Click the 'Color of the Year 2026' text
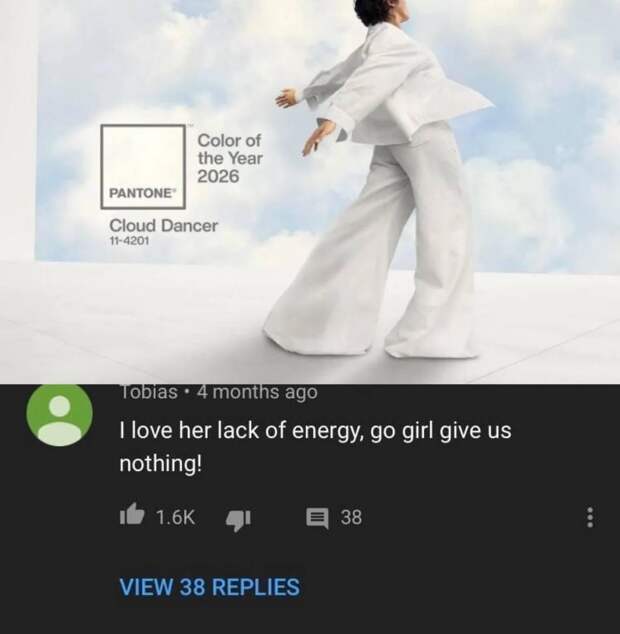The image size is (620, 634). [230, 158]
